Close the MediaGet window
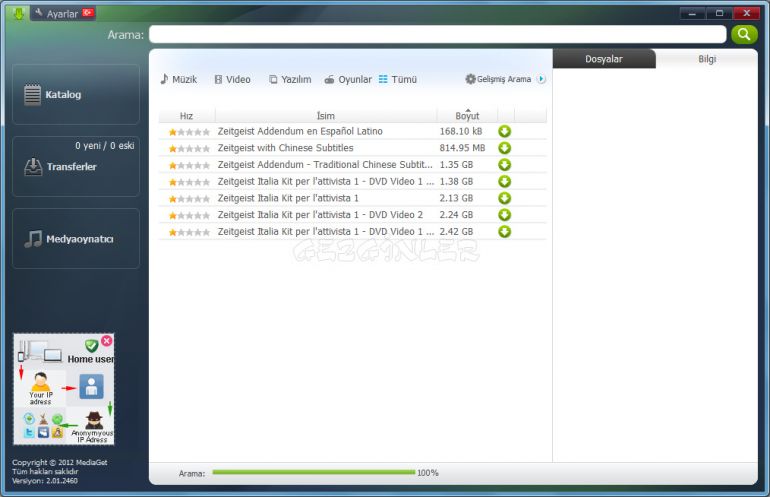The height and width of the screenshot is (497, 770). coord(746,13)
